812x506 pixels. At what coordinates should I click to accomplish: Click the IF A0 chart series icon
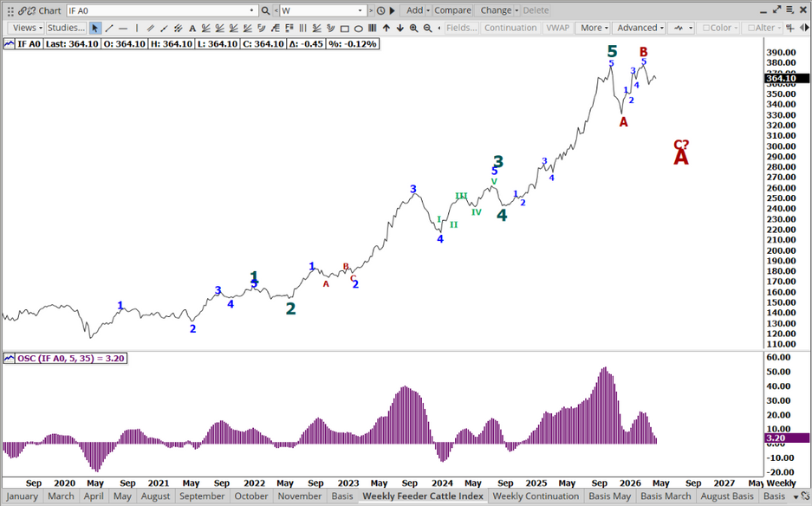coord(10,44)
